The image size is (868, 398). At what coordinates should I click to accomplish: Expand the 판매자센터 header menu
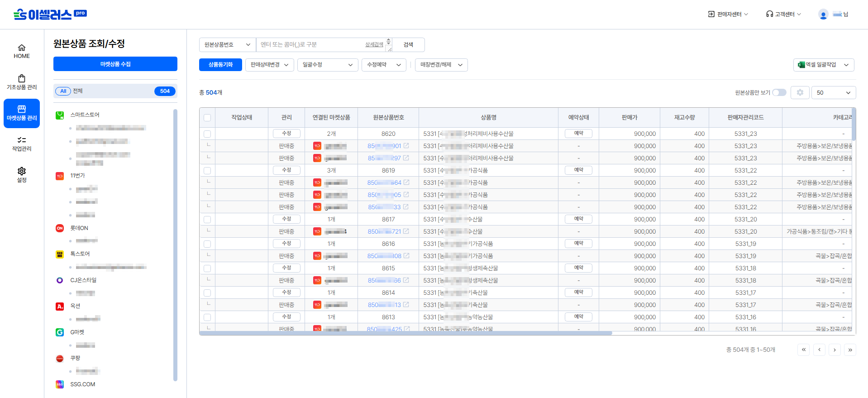(x=728, y=14)
